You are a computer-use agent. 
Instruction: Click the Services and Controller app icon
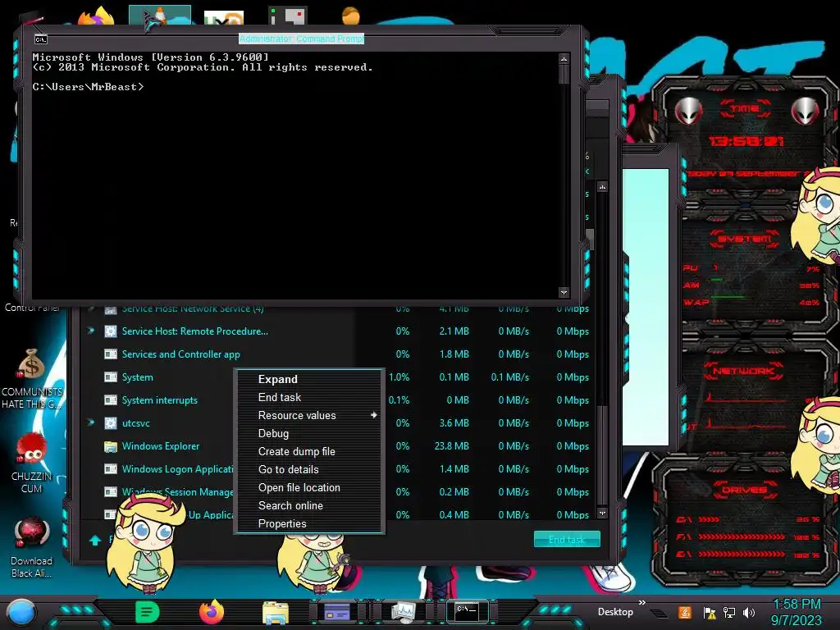tap(111, 354)
